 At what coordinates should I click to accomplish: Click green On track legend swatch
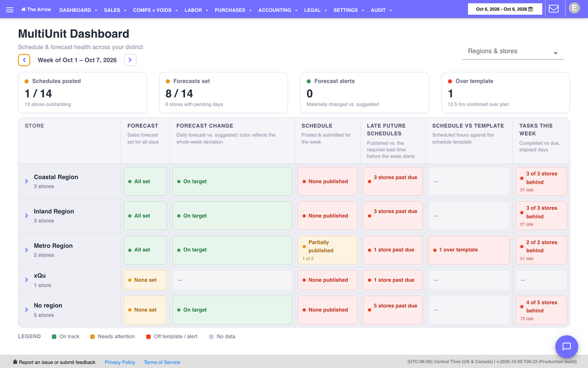[x=54, y=337]
